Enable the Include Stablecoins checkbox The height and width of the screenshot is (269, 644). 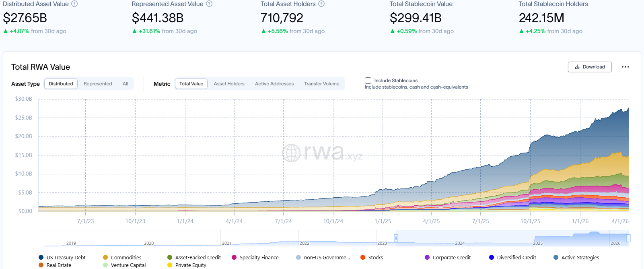point(368,81)
